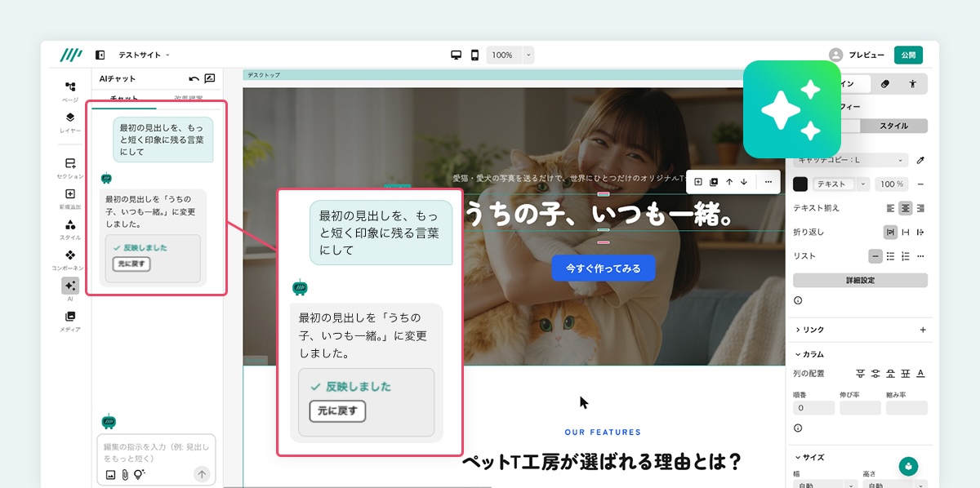Set リスト to bulleted list
980x488 pixels.
click(891, 256)
